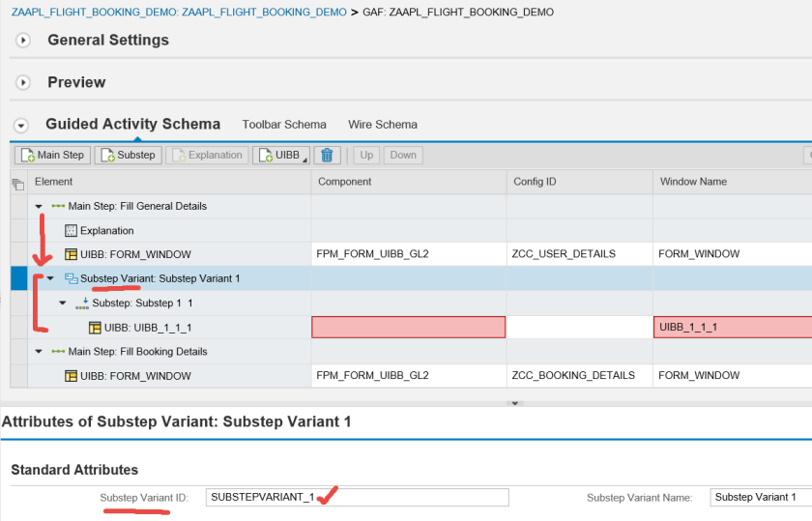Click the UIBB_1_1_1 row icon
Viewport: 812px width, 521px height.
pyautogui.click(x=95, y=328)
